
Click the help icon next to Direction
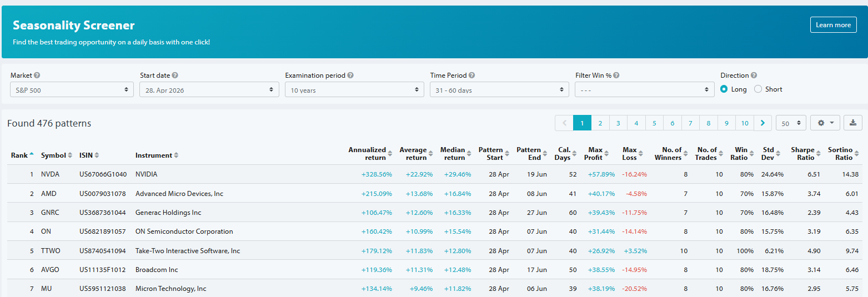coord(754,75)
